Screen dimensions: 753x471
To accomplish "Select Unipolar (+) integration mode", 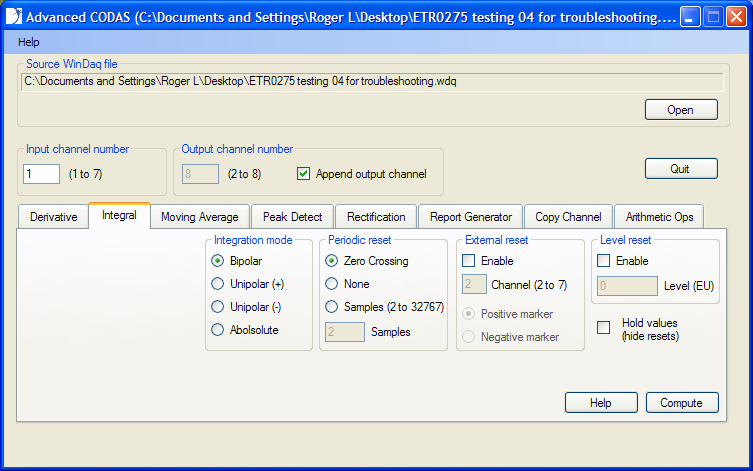I will point(218,284).
